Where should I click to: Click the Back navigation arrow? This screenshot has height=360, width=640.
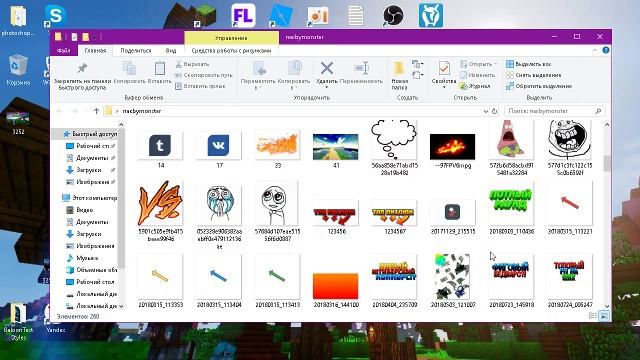tap(60, 111)
